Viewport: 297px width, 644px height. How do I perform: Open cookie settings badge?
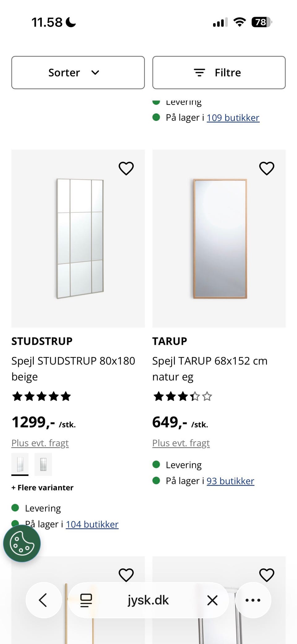[22, 543]
